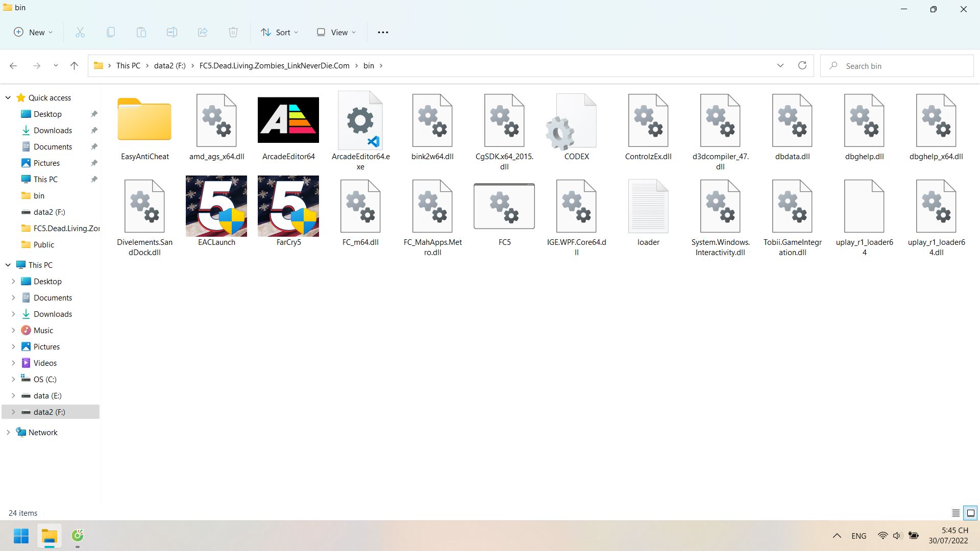Viewport: 980px width, 551px height.
Task: Click the Up one level arrow
Action: click(74, 65)
